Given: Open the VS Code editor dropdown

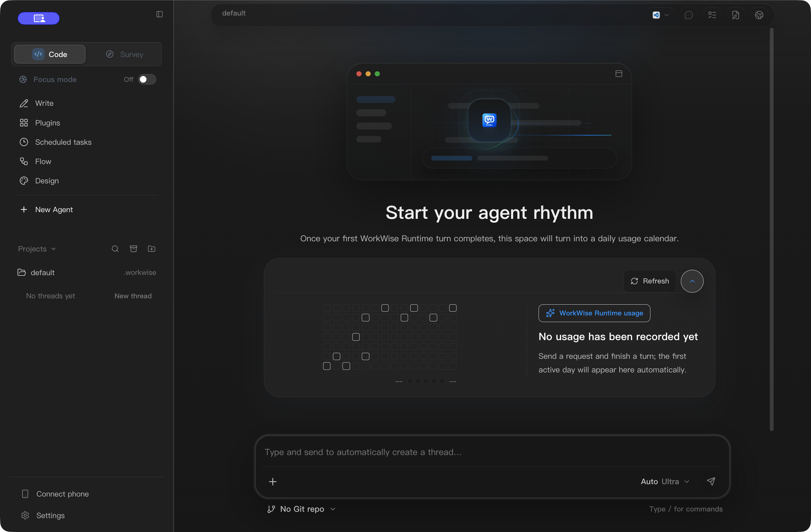Looking at the screenshot, I should coord(661,15).
